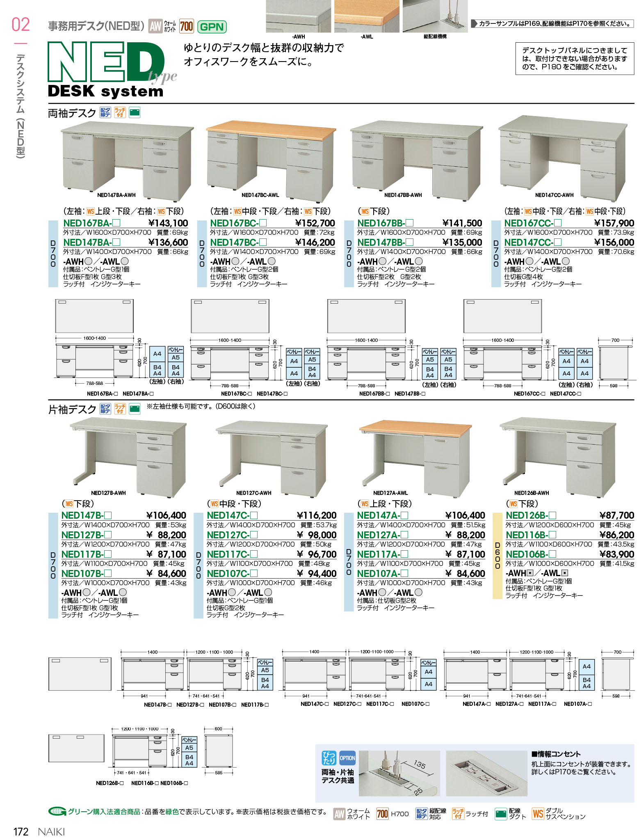The image size is (639, 840).
Task: Click the ぴったり icon near desk outlet photo
Action: 329,758
